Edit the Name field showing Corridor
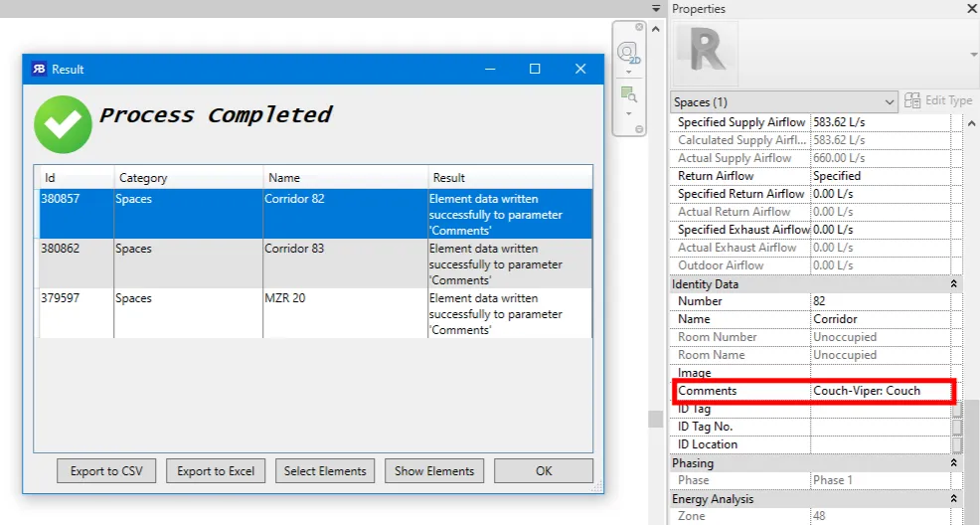This screenshot has width=980, height=525. pos(880,319)
